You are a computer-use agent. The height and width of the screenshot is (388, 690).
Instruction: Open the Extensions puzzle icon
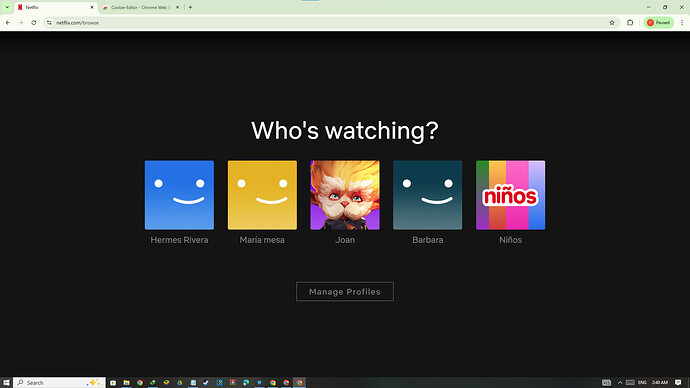(630, 22)
